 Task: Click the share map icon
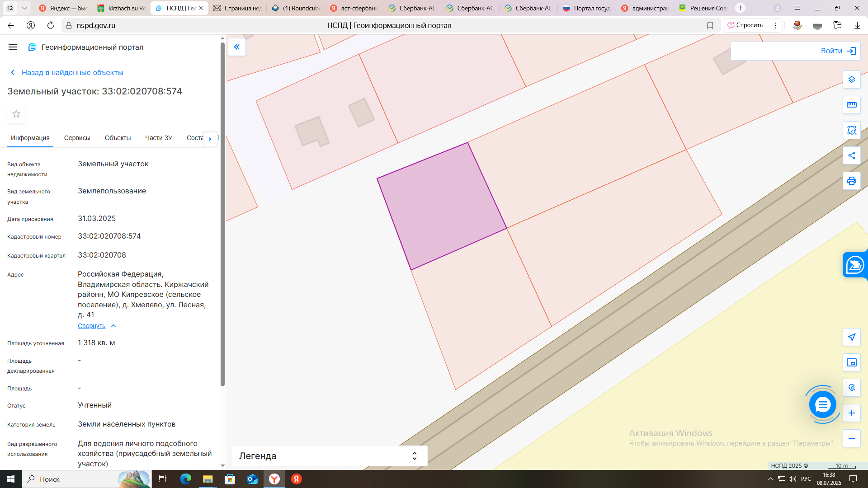[851, 155]
